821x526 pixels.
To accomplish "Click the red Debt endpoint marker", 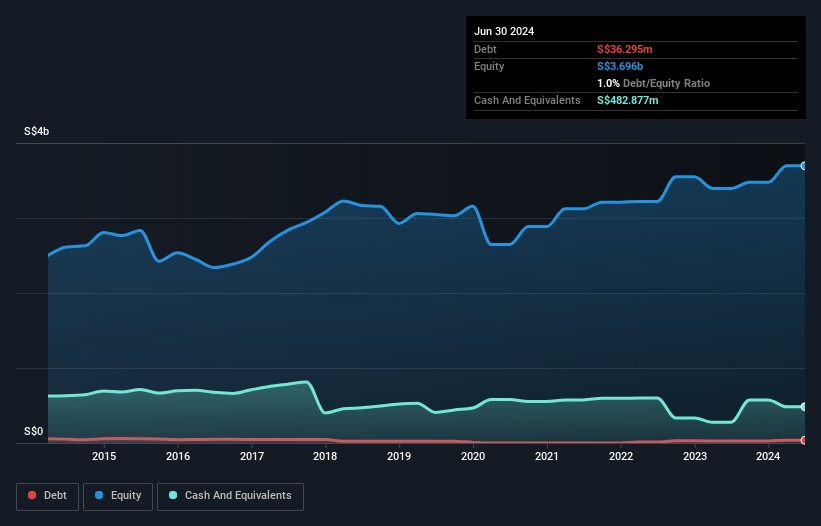I will click(x=804, y=440).
